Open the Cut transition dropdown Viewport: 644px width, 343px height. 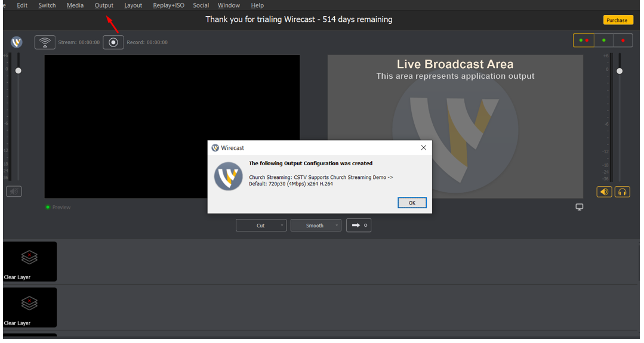pos(261,225)
